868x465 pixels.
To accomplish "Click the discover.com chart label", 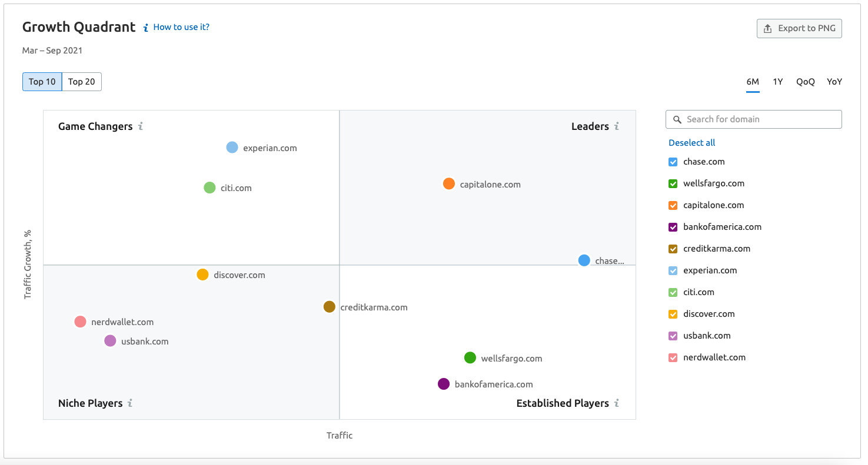I will tap(240, 275).
